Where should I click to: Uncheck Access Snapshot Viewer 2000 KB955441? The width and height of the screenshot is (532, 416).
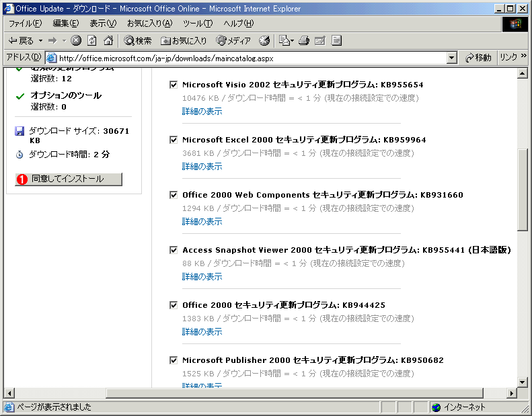[174, 250]
